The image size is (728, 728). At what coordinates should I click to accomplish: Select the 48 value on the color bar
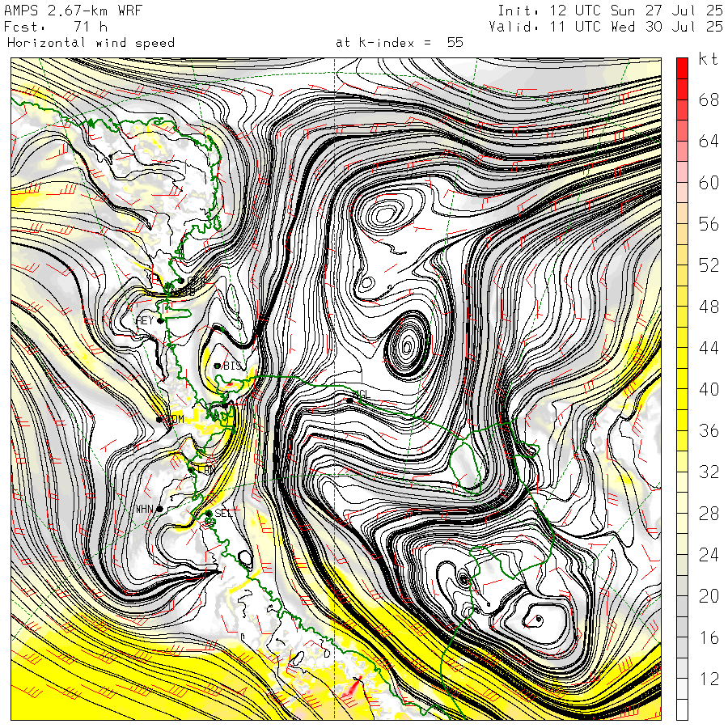[709, 307]
